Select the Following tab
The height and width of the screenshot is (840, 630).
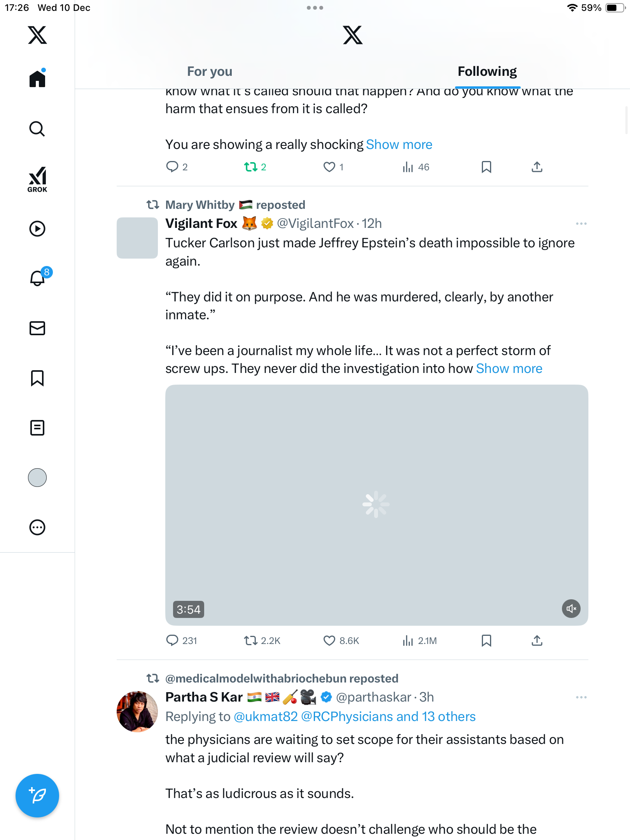pyautogui.click(x=487, y=72)
